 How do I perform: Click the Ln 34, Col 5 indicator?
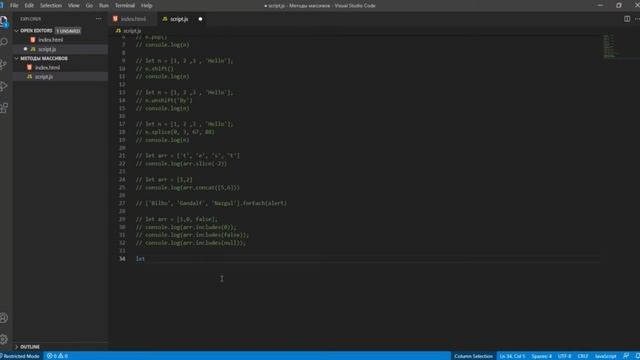pos(512,356)
